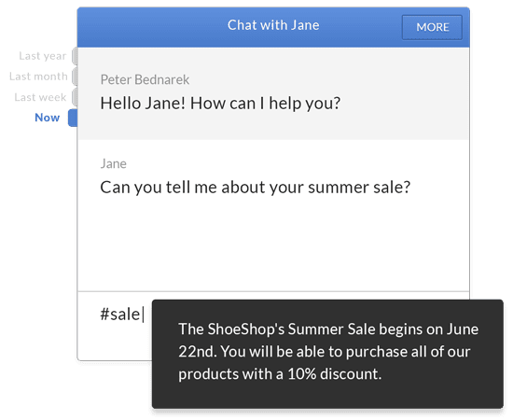
Task: Jump to Last month chat history
Action: tap(38, 77)
